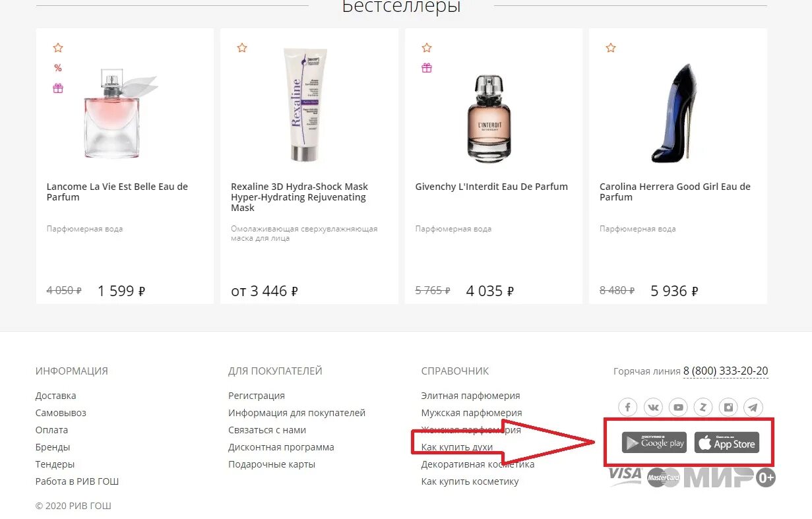Screen dimensions: 812x519
Task: Open the Доставка footer link
Action: pos(55,396)
